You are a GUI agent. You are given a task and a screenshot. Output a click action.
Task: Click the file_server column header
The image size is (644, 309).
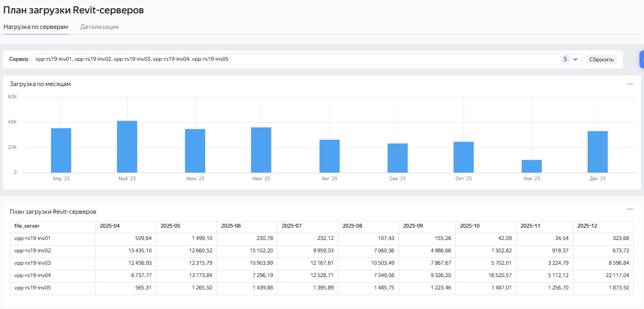click(x=27, y=226)
